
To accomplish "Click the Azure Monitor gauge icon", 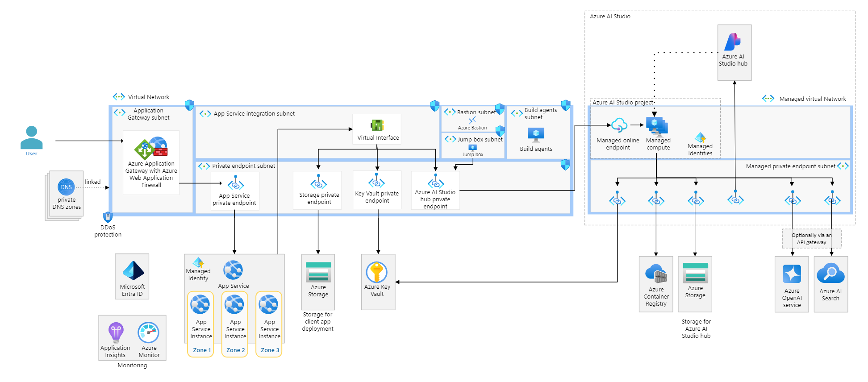I will [x=149, y=332].
